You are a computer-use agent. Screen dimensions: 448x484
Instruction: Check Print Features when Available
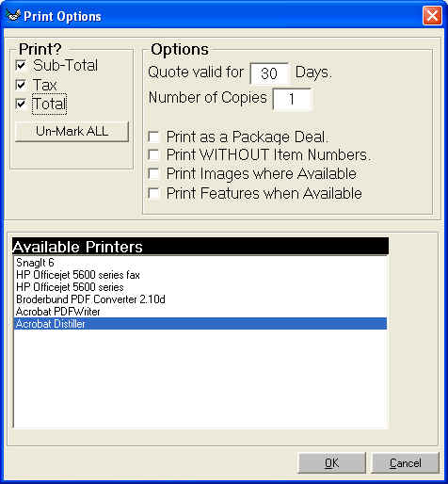pyautogui.click(x=153, y=193)
